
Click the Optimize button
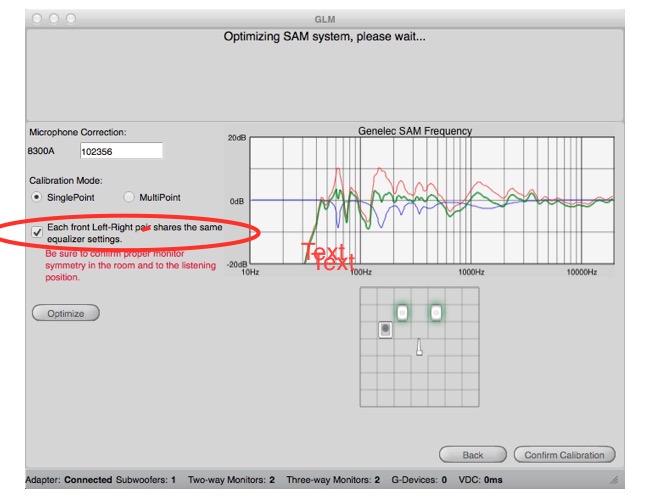[66, 313]
